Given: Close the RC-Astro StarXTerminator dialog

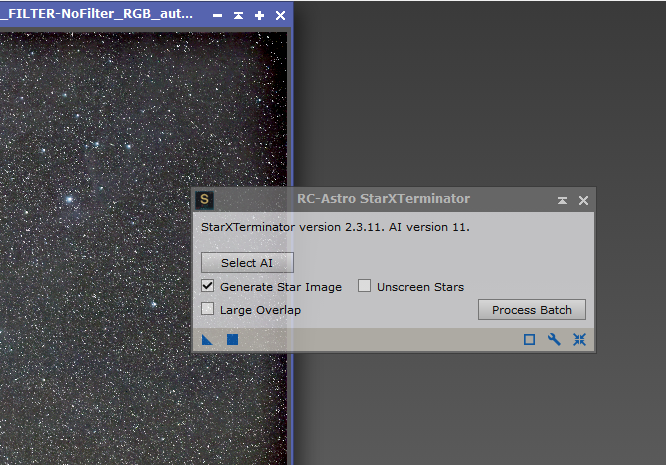Looking at the screenshot, I should 583,200.
